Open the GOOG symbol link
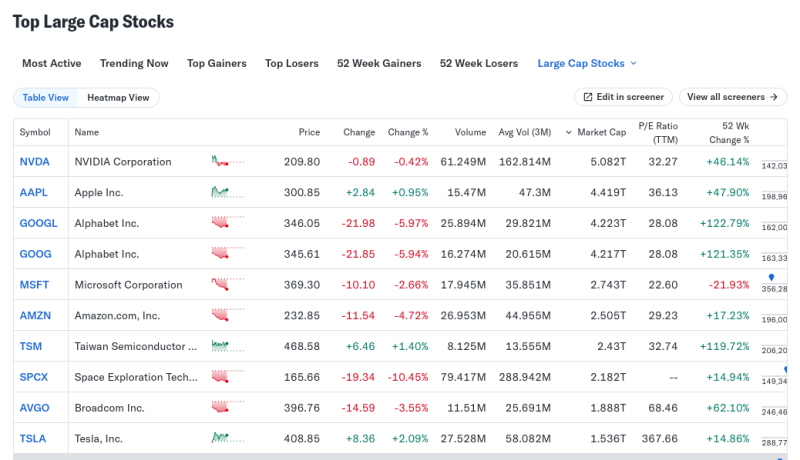The image size is (800, 460). pyautogui.click(x=35, y=254)
